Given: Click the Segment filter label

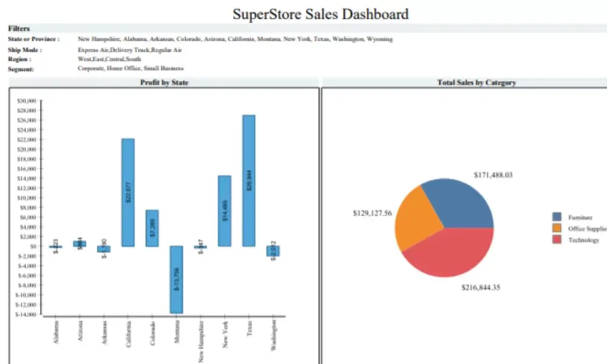Looking at the screenshot, I should click(x=21, y=69).
